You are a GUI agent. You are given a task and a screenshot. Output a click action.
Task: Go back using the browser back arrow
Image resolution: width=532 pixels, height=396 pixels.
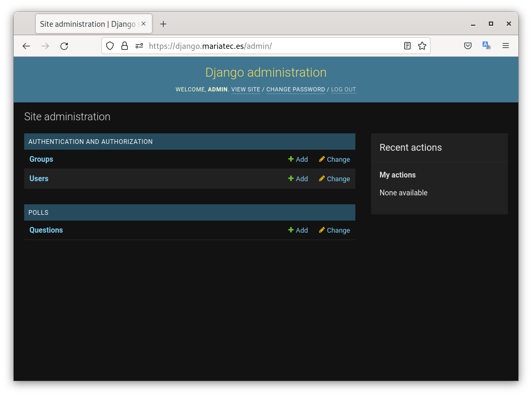[x=26, y=46]
